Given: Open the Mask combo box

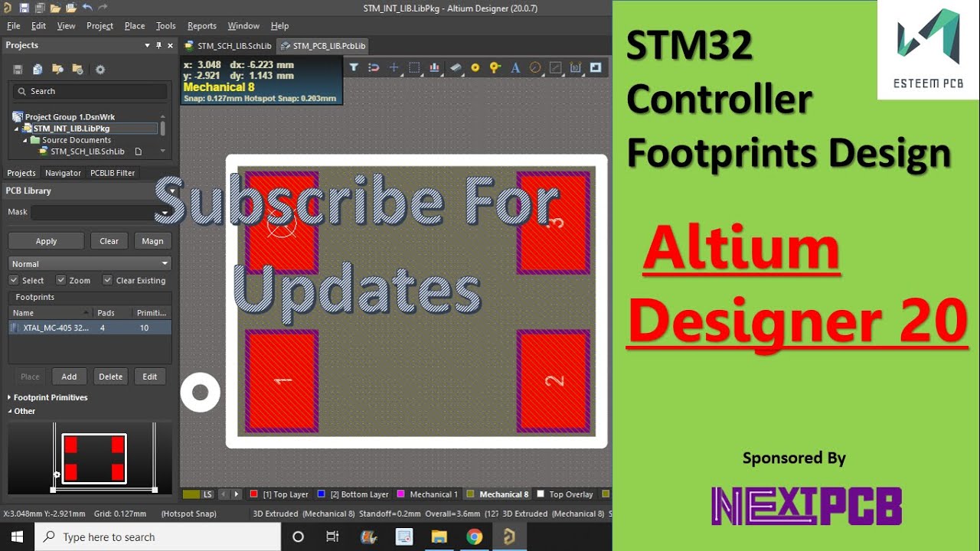Looking at the screenshot, I should 101,212.
